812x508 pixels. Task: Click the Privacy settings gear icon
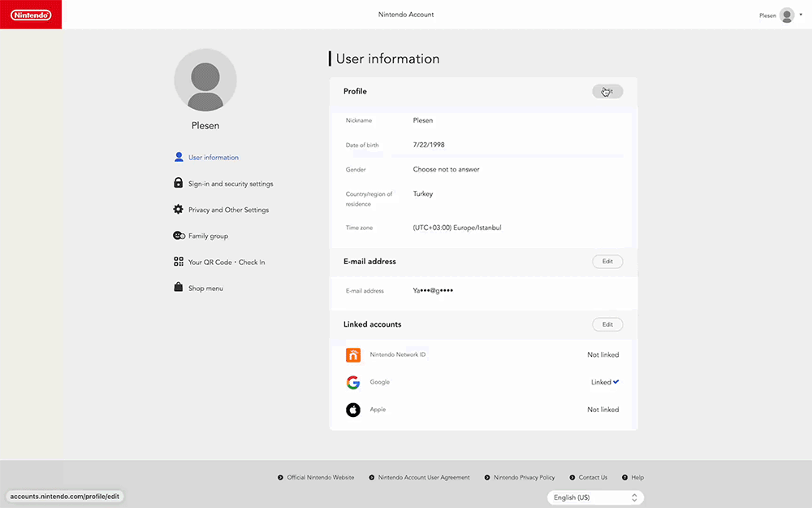(179, 210)
